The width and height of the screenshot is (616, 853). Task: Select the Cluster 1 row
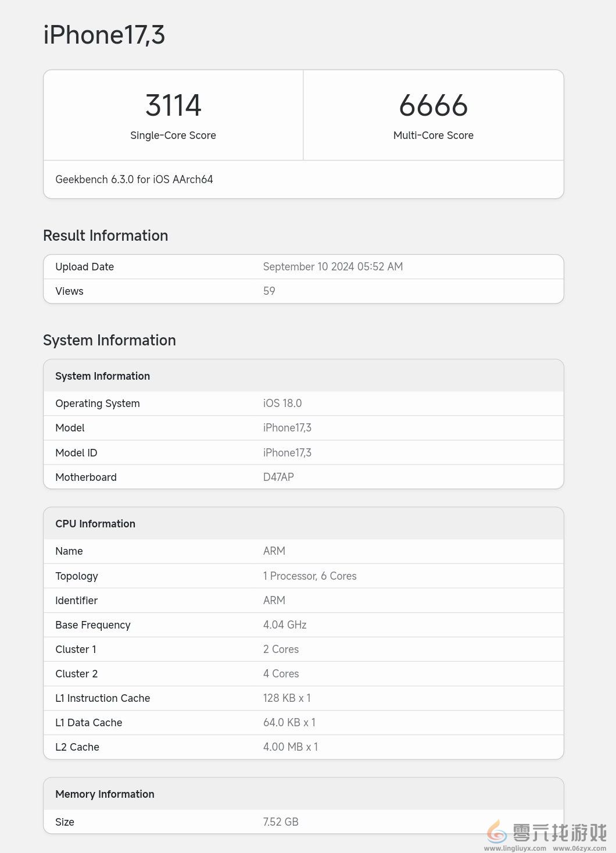(x=303, y=649)
